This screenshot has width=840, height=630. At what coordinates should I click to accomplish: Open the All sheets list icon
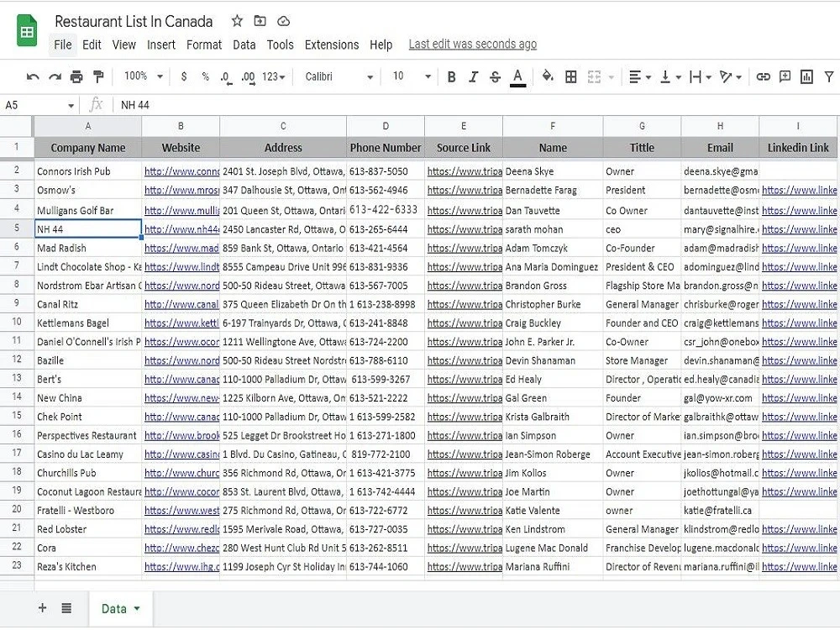(66, 607)
